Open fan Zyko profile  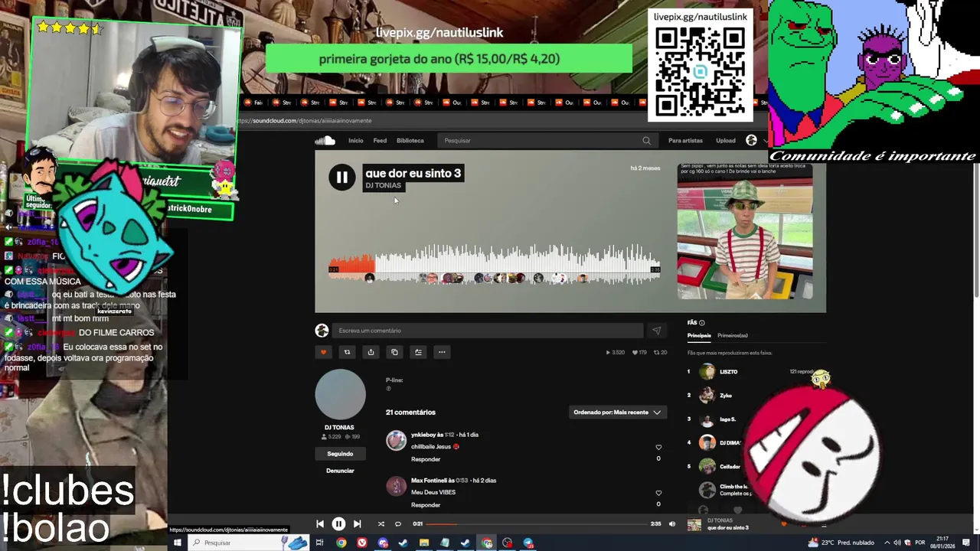pyautogui.click(x=726, y=396)
